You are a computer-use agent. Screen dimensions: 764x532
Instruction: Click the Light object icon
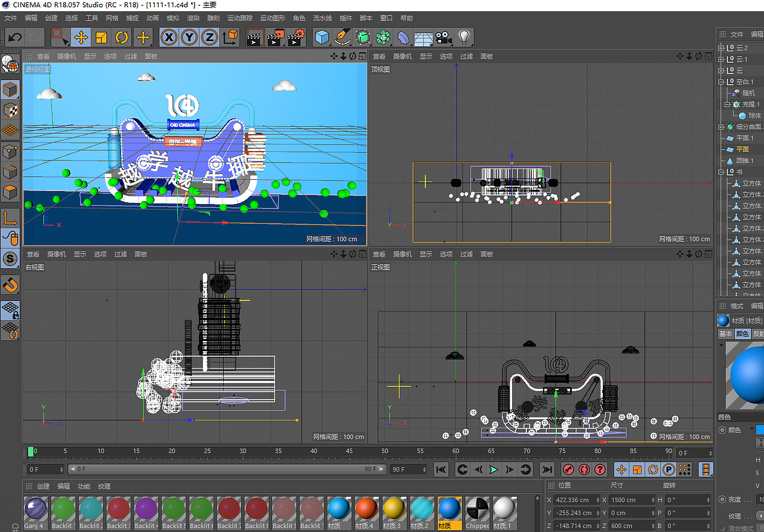tap(465, 37)
